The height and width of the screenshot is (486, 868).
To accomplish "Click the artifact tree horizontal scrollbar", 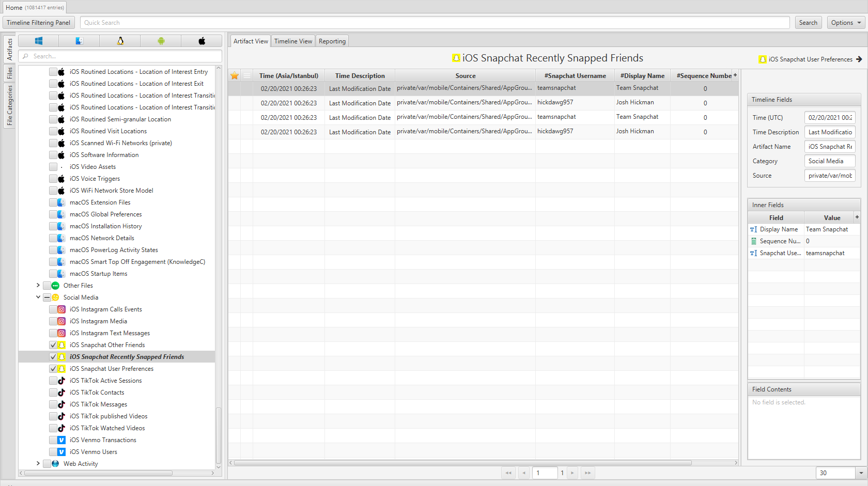I will 98,473.
